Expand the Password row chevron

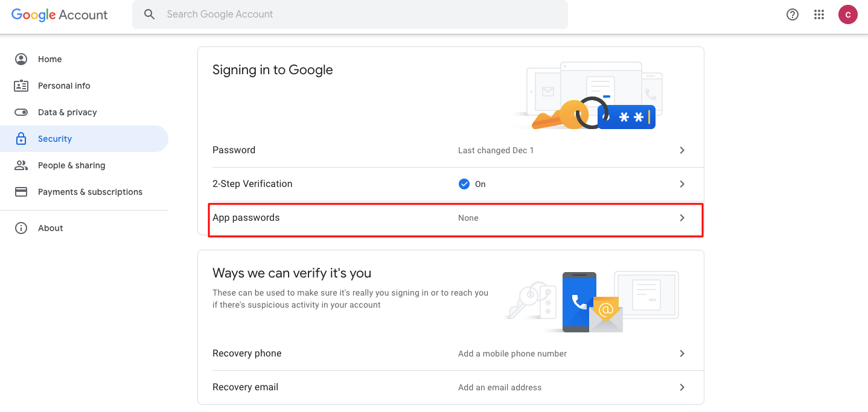click(682, 150)
